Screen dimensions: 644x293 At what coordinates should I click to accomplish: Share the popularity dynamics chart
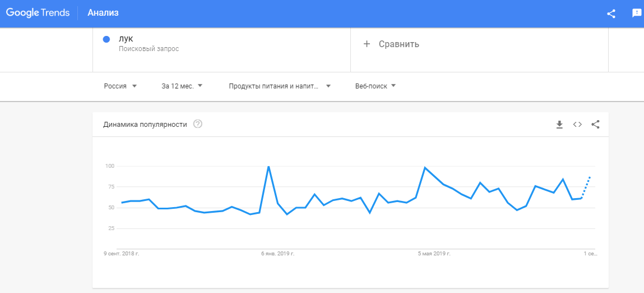pyautogui.click(x=595, y=125)
